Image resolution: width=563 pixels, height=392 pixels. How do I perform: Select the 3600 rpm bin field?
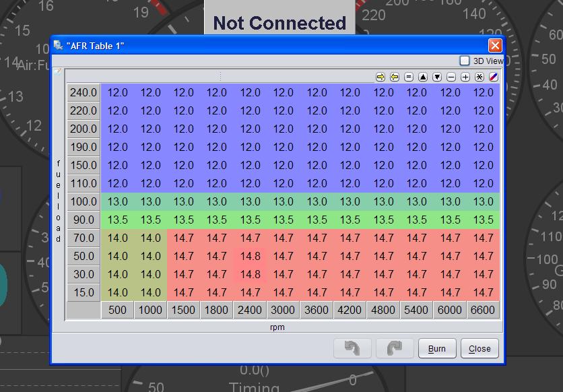coord(317,310)
